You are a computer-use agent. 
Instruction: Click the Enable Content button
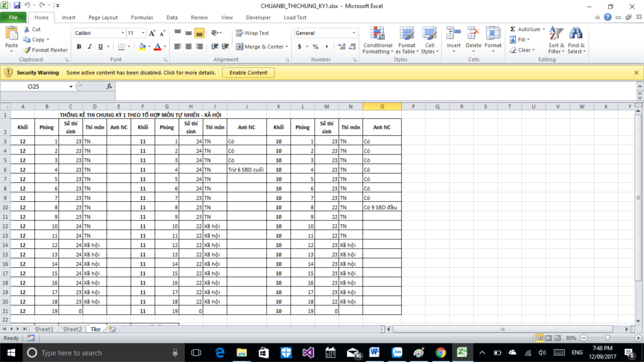tap(248, 73)
